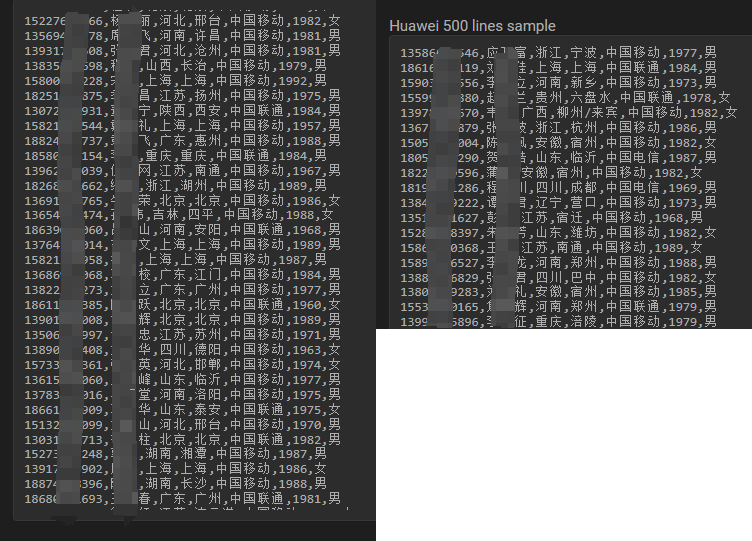
Task: Select the 山东,临沂,中国移动,1977 line
Action: tap(182, 379)
